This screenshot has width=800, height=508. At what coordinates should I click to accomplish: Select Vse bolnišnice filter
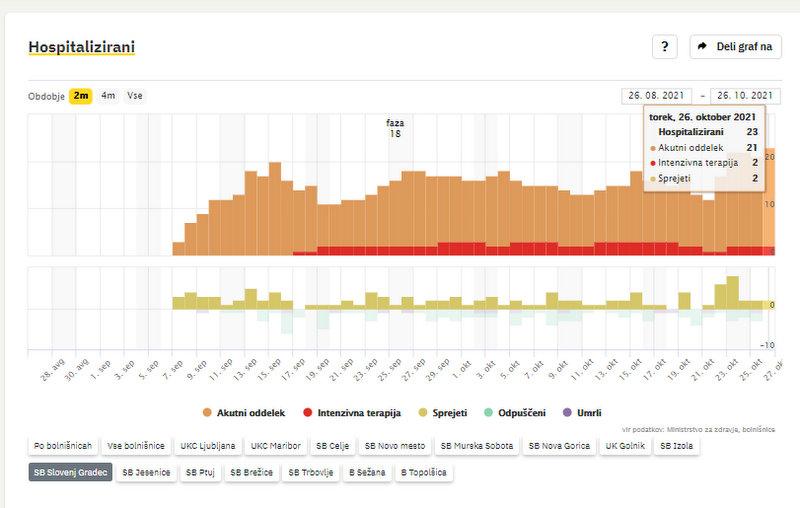[137, 446]
